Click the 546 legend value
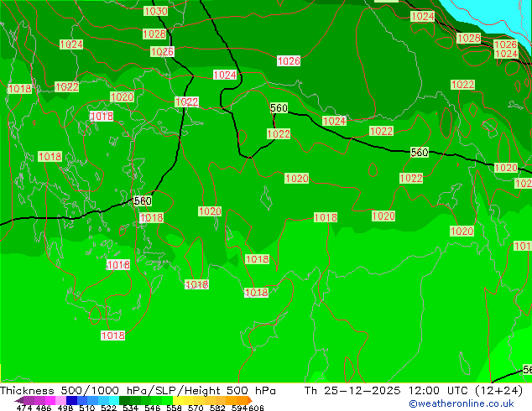 click(x=153, y=408)
